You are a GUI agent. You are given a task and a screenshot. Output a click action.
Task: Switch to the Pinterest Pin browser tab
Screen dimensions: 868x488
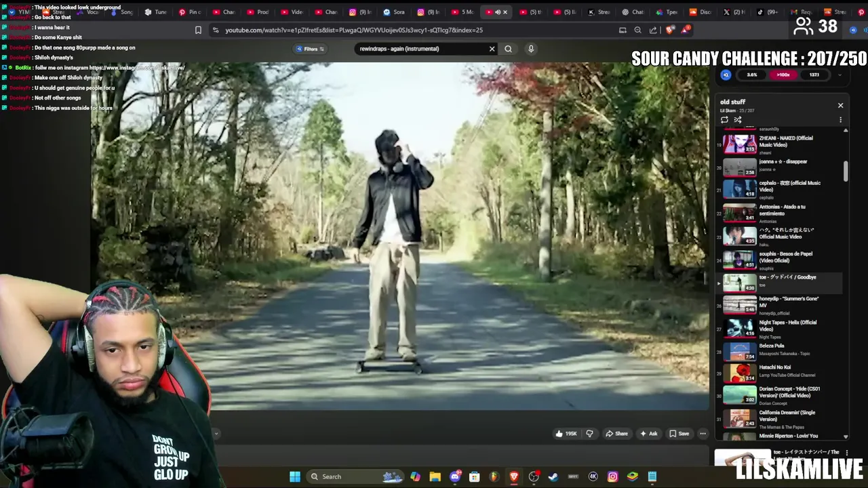click(x=189, y=12)
